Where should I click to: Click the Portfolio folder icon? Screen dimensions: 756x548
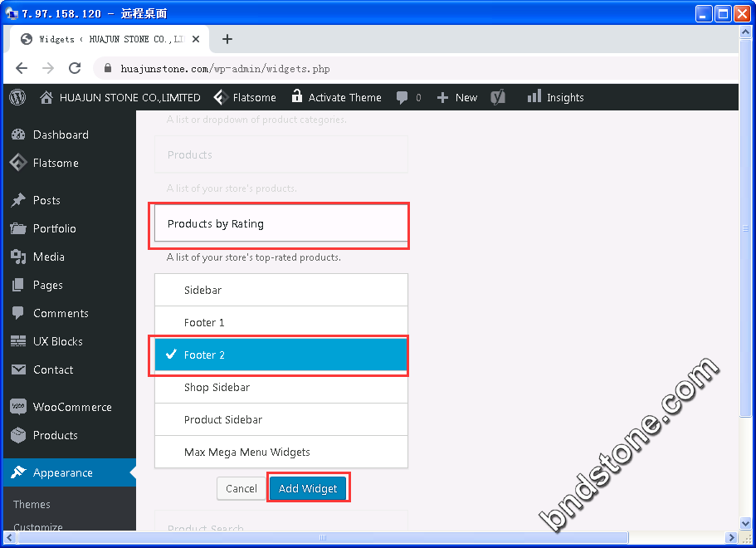[18, 228]
